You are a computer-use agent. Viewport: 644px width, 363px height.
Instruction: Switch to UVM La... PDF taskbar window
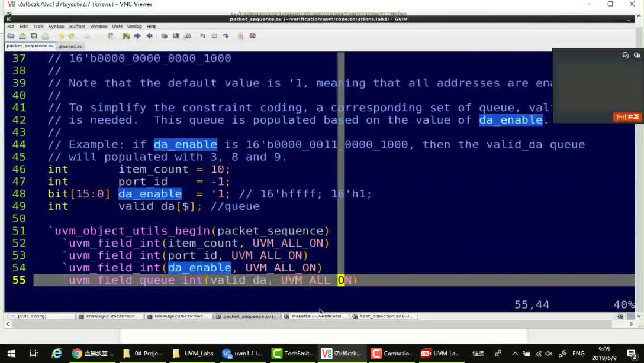pos(442,353)
